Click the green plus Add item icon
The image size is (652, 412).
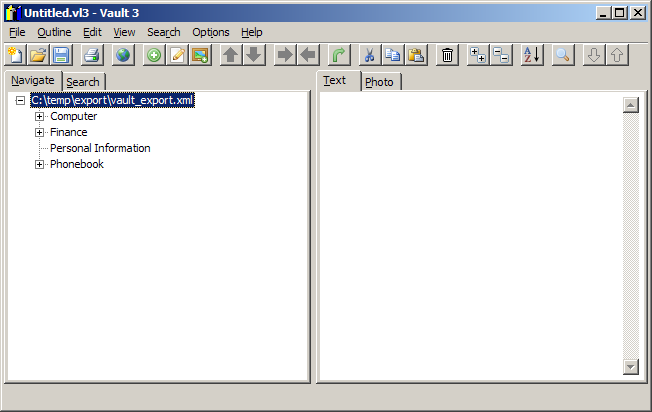pyautogui.click(x=154, y=55)
